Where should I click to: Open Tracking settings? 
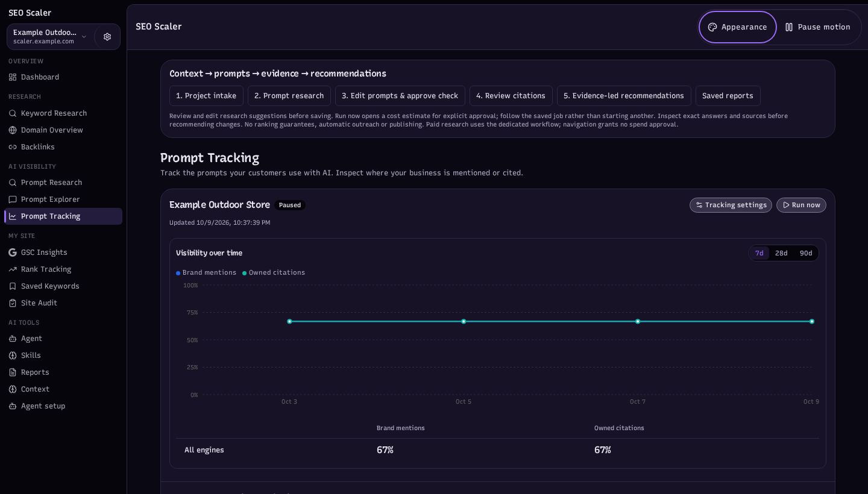coord(731,205)
